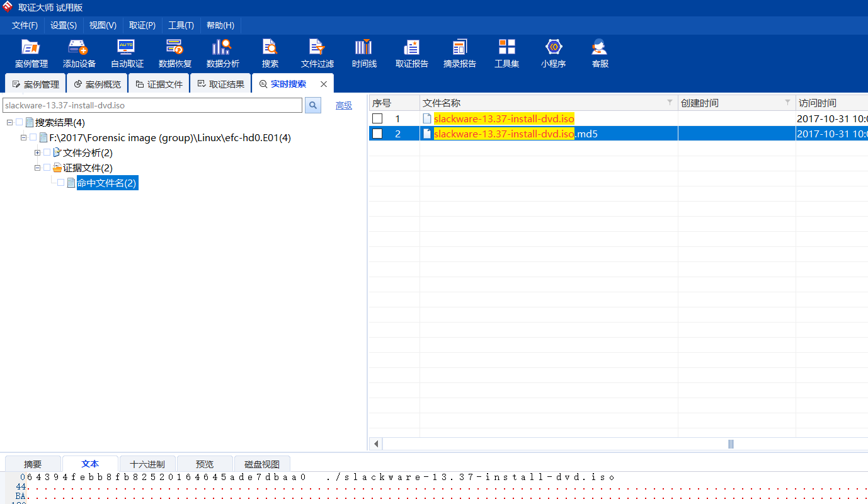The width and height of the screenshot is (868, 504).
Task: Click app logo in title bar
Action: click(8, 7)
